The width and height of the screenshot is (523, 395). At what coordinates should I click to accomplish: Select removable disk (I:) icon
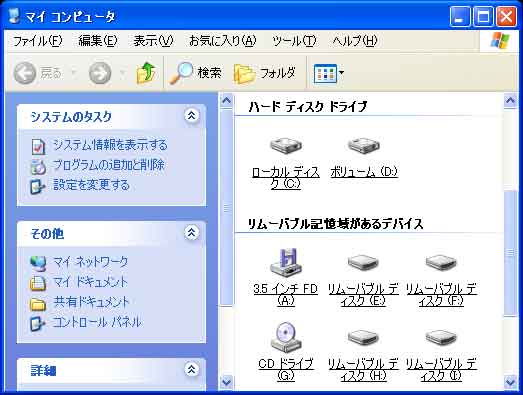pos(441,338)
